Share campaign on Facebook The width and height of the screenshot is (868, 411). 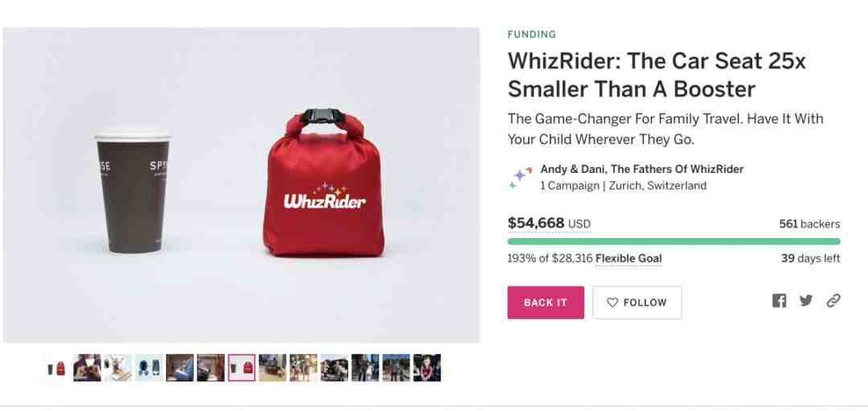click(779, 301)
